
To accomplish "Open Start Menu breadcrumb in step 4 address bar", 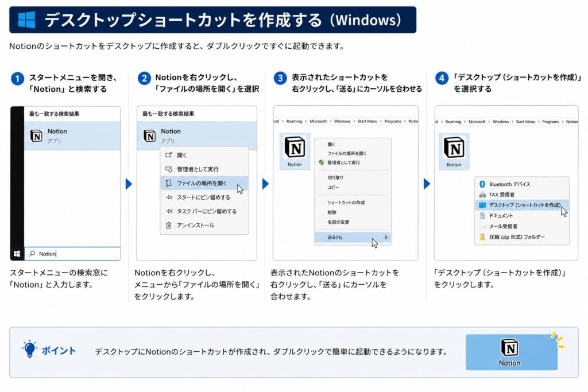I will point(525,122).
